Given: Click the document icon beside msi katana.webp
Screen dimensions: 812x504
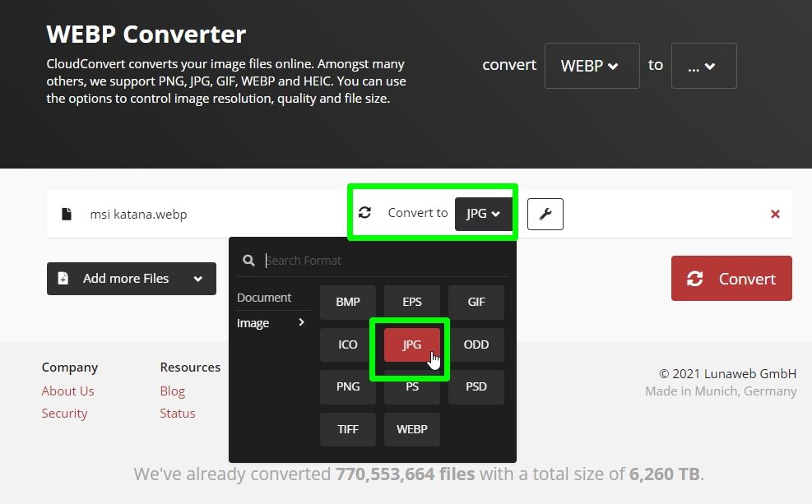Looking at the screenshot, I should tap(67, 213).
